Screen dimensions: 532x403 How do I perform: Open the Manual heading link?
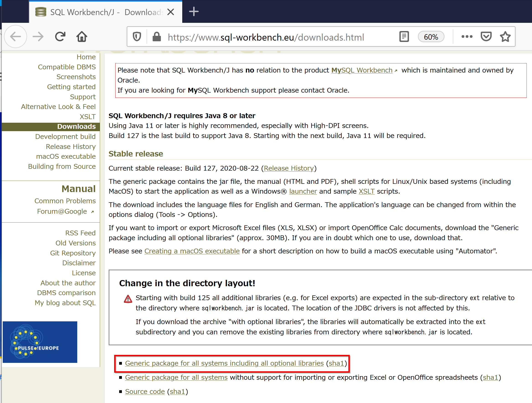(79, 189)
